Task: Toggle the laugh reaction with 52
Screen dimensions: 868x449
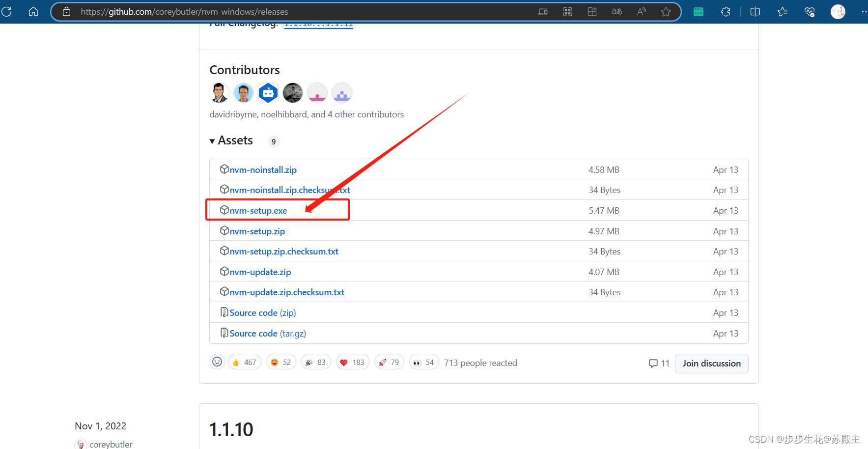Action: (x=281, y=362)
